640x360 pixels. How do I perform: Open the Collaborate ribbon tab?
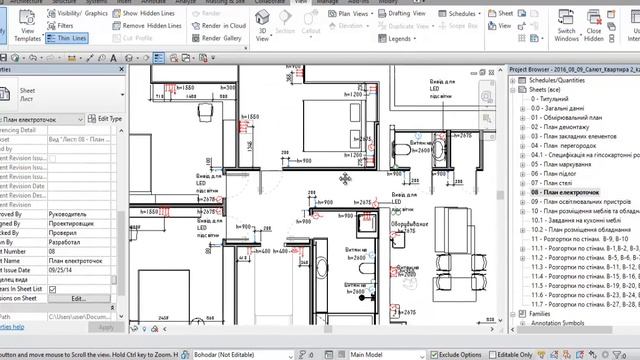(x=269, y=2)
